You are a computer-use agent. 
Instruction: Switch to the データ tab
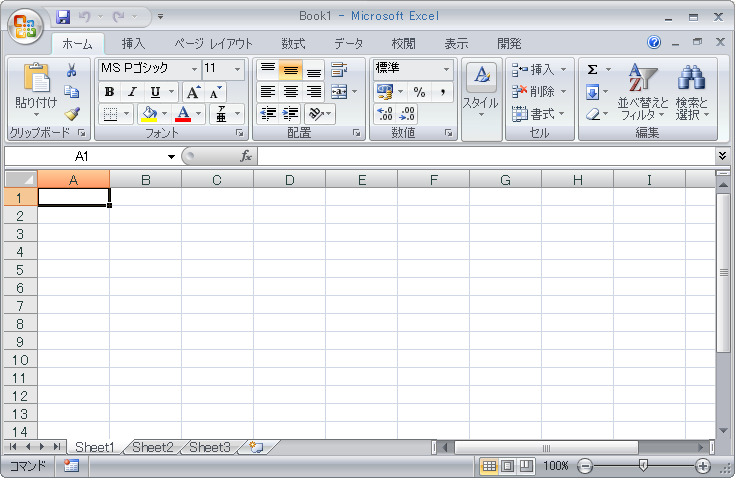click(348, 44)
